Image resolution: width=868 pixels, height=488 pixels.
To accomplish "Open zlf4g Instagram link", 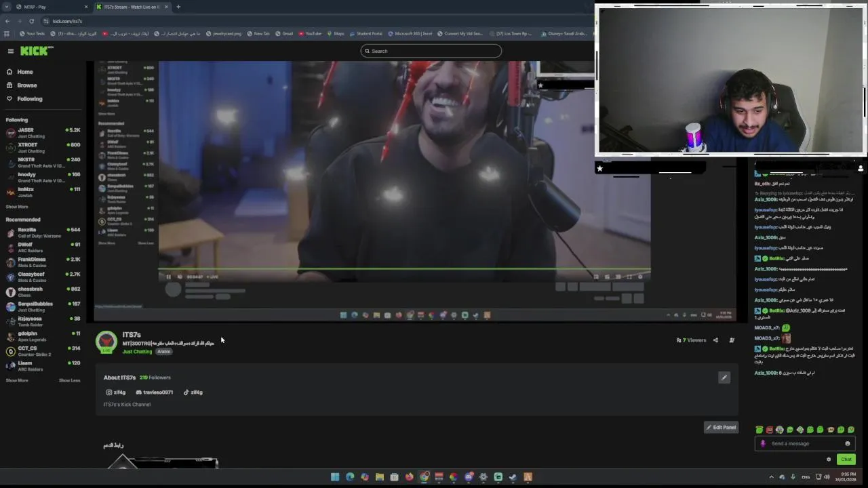I will click(116, 392).
